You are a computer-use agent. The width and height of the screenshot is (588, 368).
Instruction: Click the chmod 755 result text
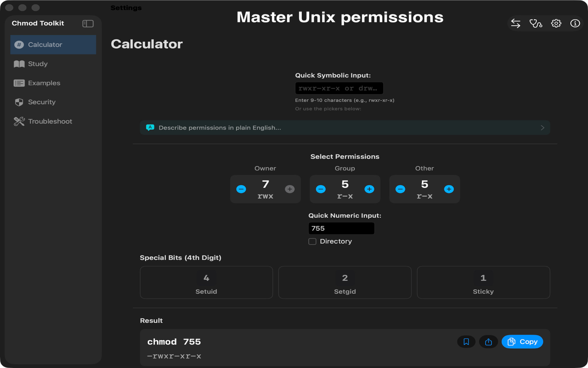point(174,342)
